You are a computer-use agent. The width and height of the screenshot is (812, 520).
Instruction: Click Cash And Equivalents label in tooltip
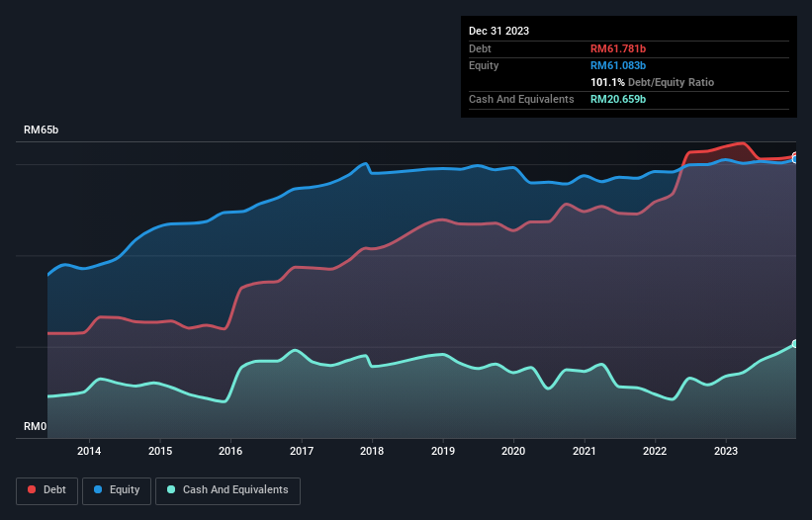521,99
